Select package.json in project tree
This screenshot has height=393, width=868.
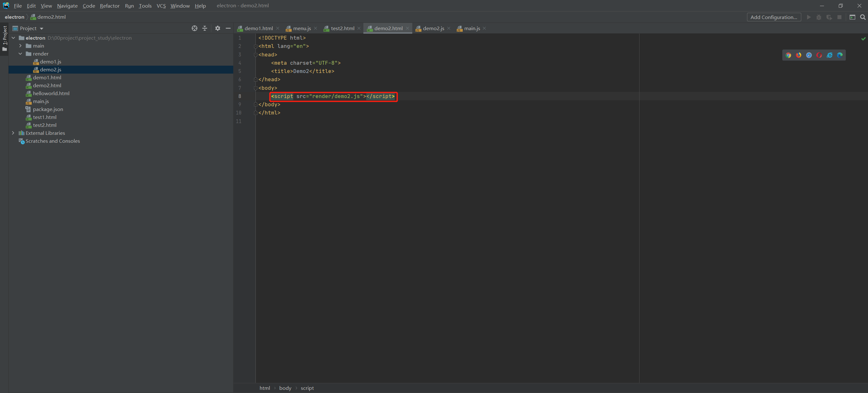point(48,109)
